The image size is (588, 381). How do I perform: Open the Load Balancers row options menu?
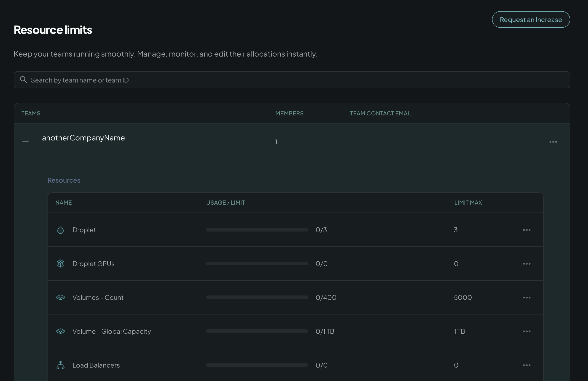point(527,365)
